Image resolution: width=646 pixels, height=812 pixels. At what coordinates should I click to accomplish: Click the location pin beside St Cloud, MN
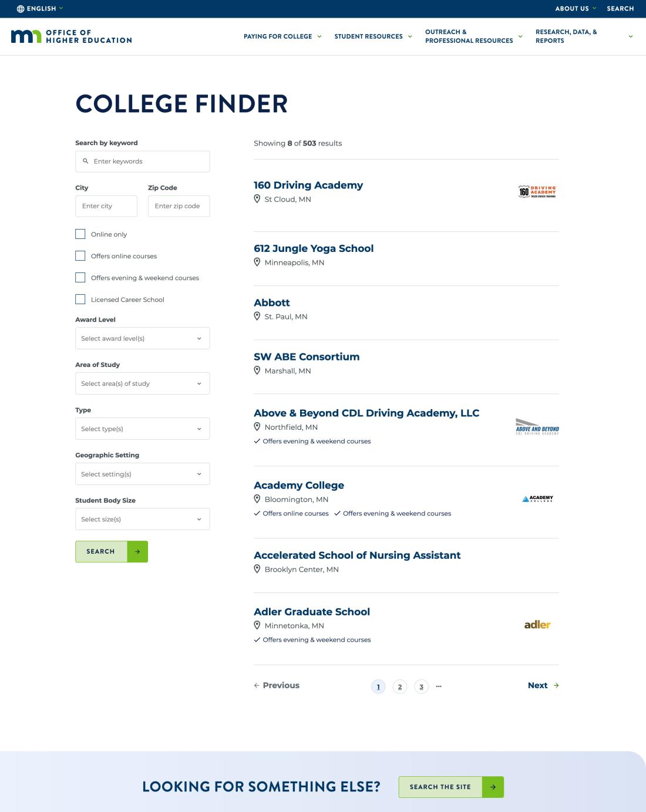(257, 199)
